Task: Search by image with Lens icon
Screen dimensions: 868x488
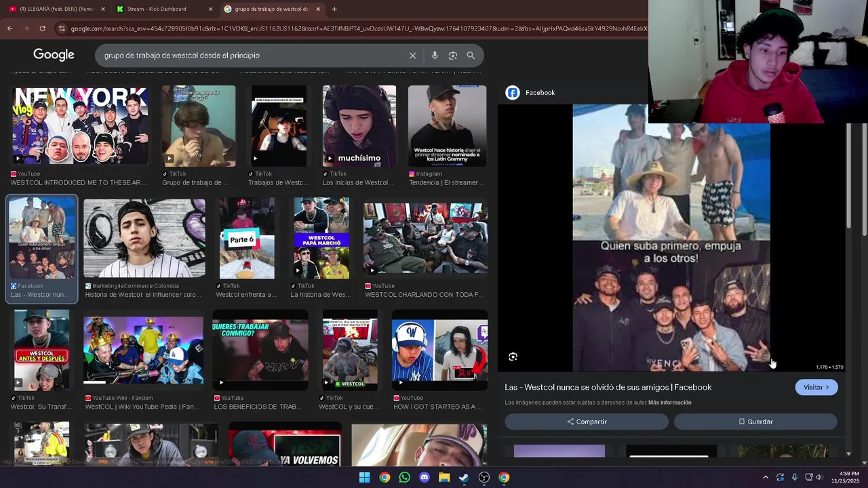Action: 453,56
